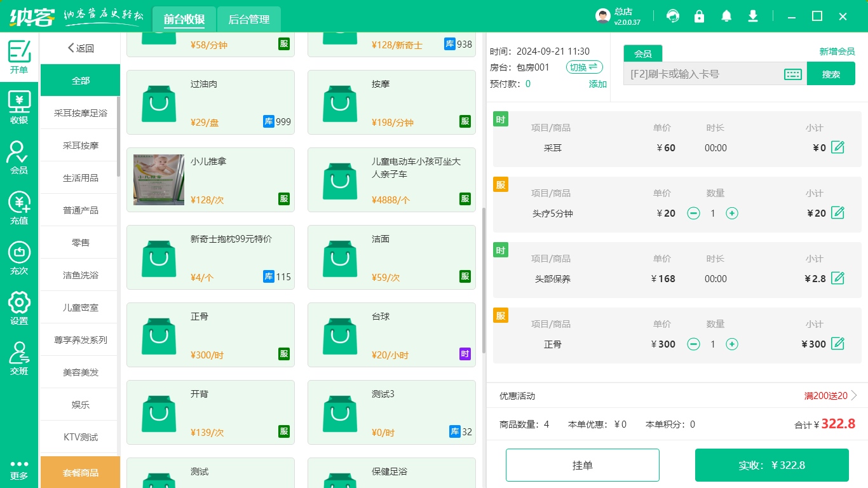Edit the 采耳 order line item
Screen dimensions: 868x488
click(837, 148)
